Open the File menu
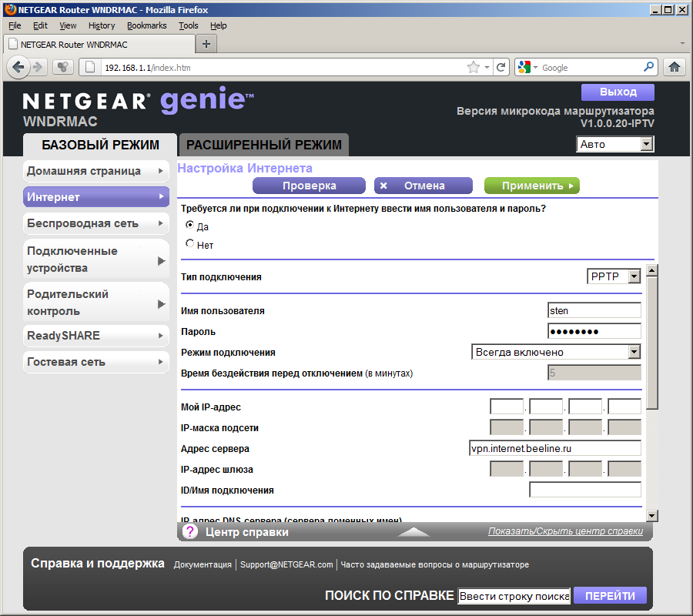 click(15, 25)
